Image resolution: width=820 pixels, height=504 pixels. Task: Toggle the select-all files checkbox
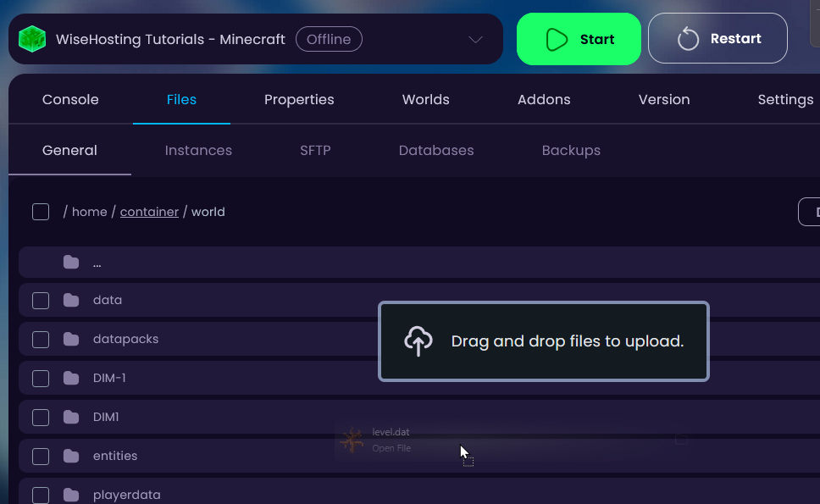coord(41,212)
